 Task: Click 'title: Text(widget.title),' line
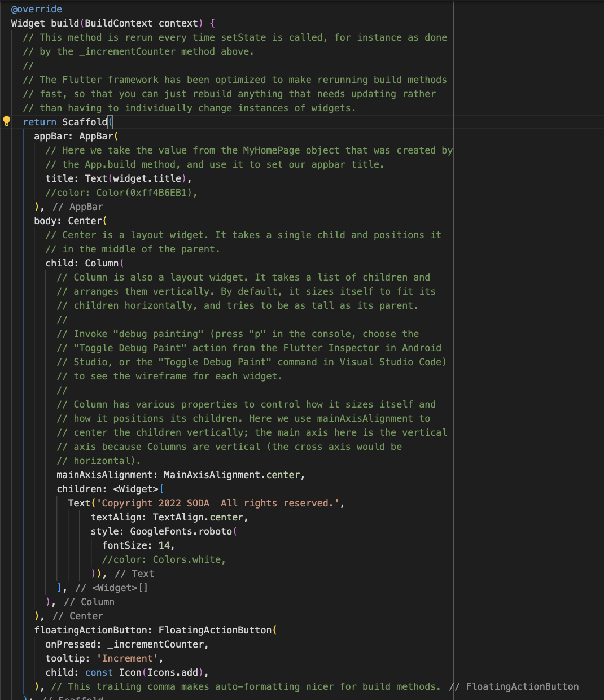(x=119, y=178)
